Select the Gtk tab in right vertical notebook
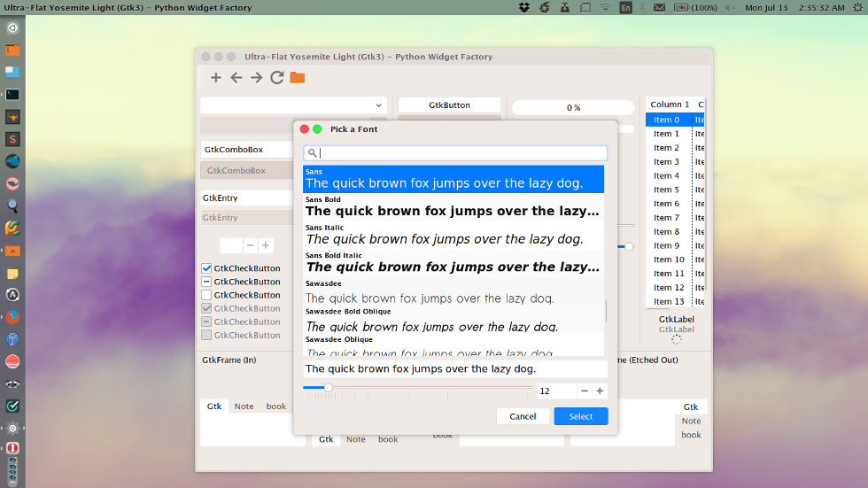The height and width of the screenshot is (488, 868). 691,407
